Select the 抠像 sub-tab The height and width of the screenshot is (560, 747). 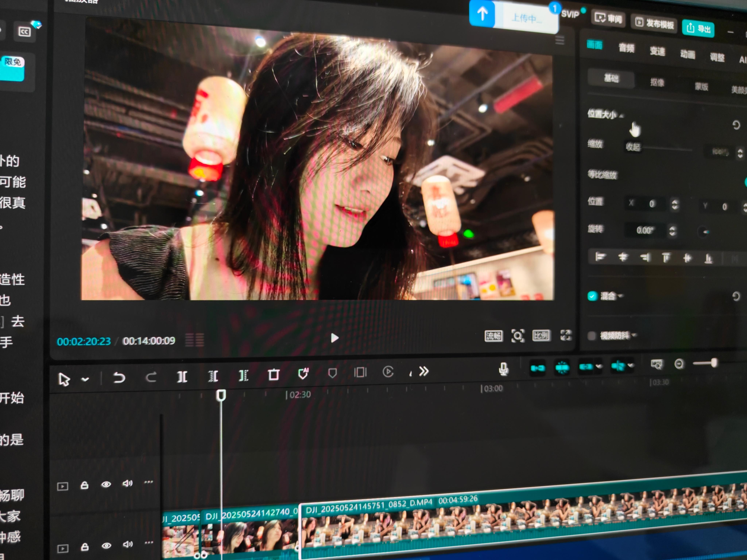[x=657, y=82]
